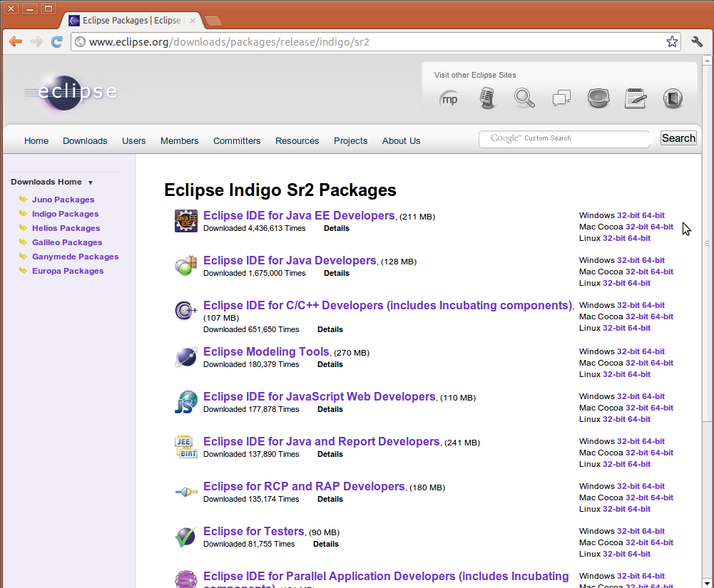Click the Parallel Application package icon
Image resolution: width=714 pixels, height=588 pixels.
coord(185,579)
